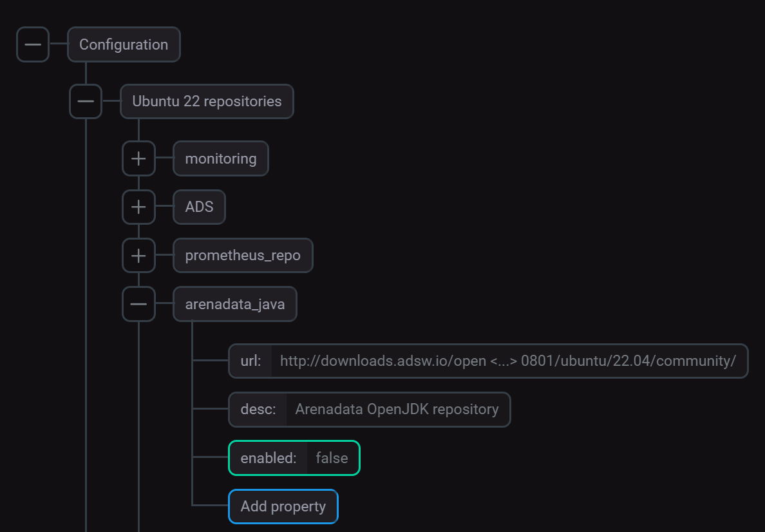Click the truncated URL ellipsis to reveal it
Screen dimensions: 765x532
[503, 361]
